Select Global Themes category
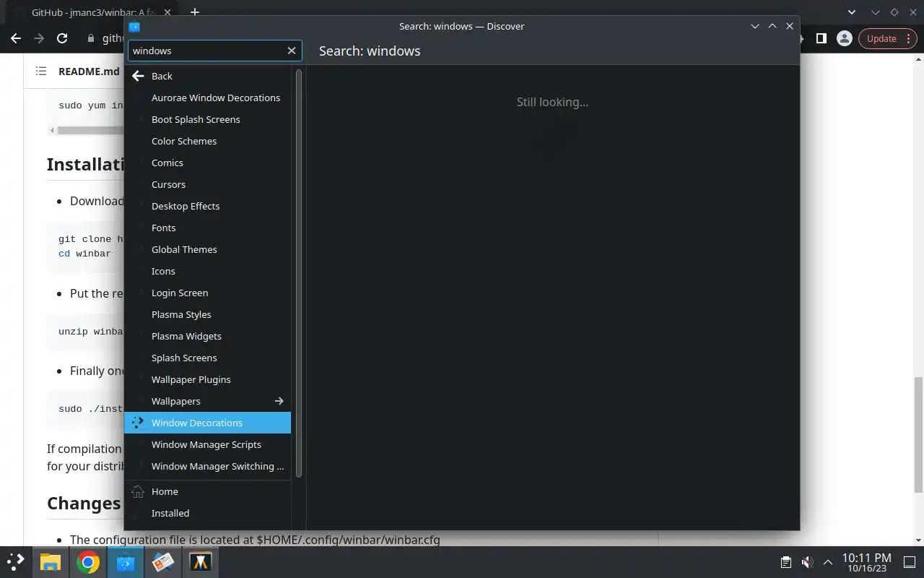The image size is (924, 578). 207,249
